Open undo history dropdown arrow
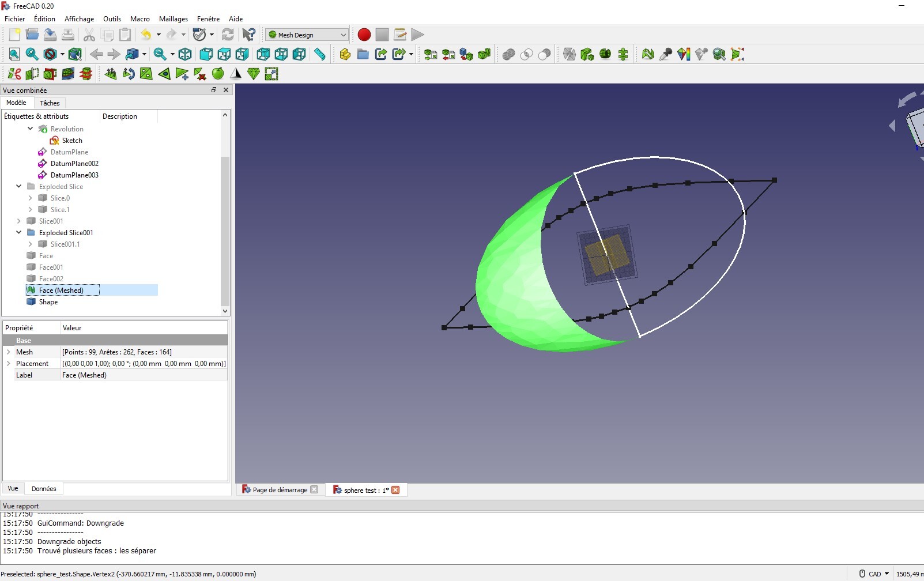This screenshot has height=581, width=924. (x=159, y=35)
